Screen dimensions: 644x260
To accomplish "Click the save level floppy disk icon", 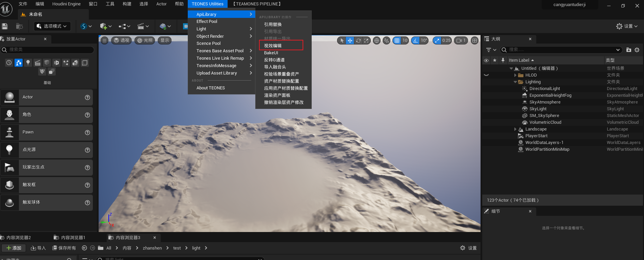I will [x=5, y=26].
